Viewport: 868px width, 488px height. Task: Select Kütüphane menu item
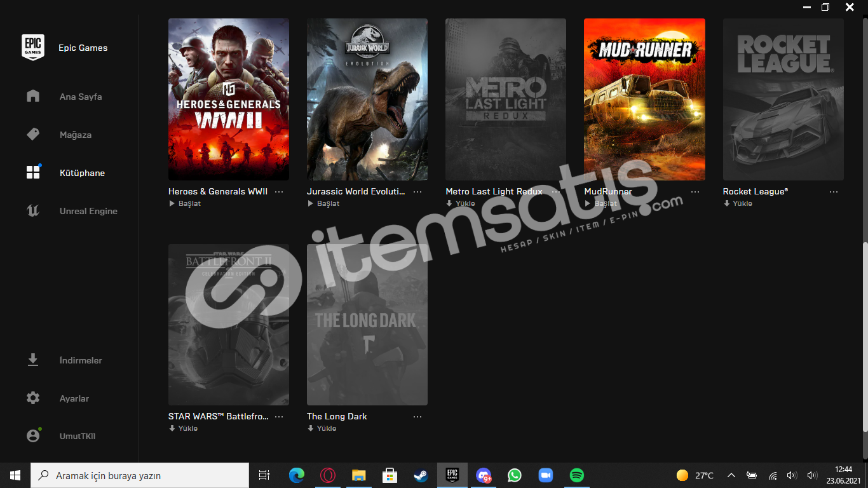click(82, 173)
